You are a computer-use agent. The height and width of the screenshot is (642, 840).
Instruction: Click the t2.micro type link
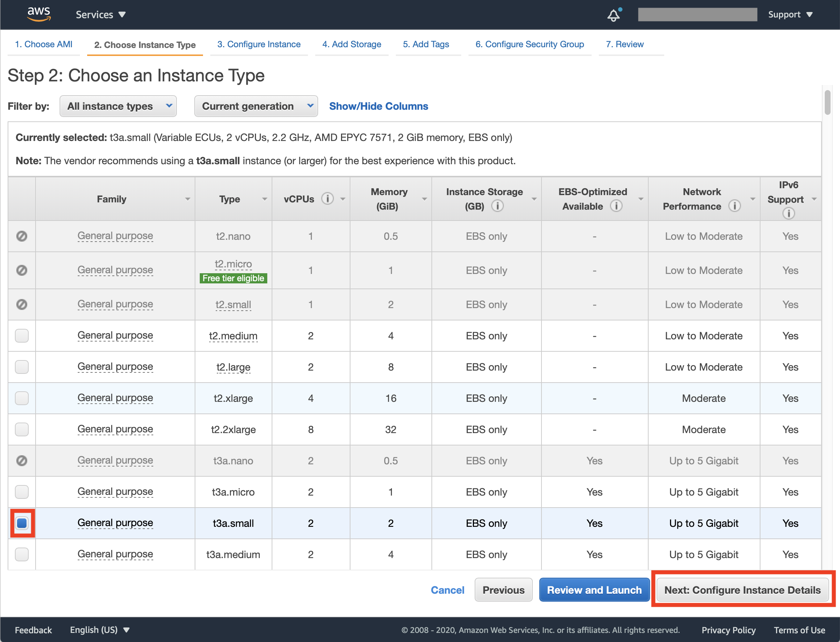[234, 264]
